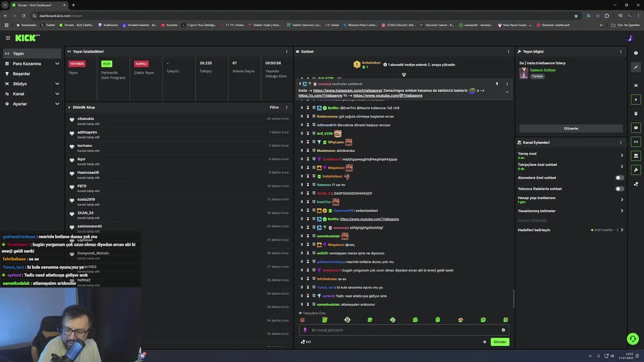Viewport: 644px width, 362px height.
Task: Open Twitter bookmark in bookmarks bar
Action: 48,25
